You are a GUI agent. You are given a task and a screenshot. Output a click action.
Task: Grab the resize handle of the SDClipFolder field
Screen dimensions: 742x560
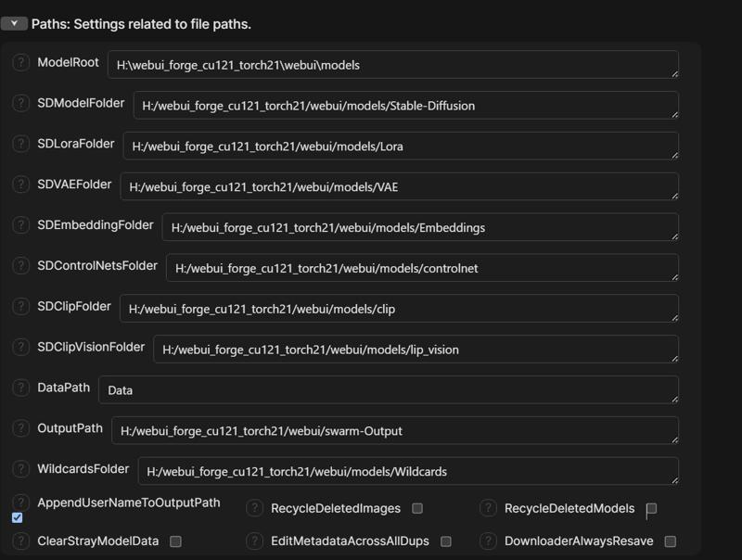coord(674,318)
